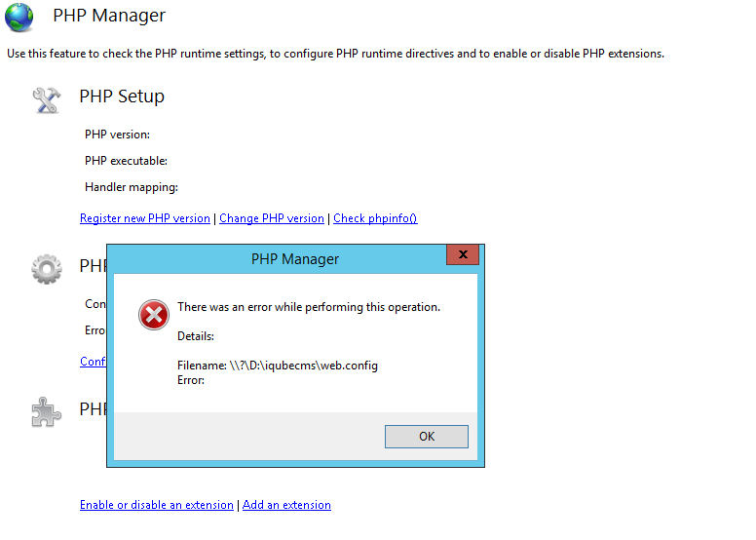This screenshot has width=756, height=540.
Task: Click the PHP version label
Action: pos(117,135)
